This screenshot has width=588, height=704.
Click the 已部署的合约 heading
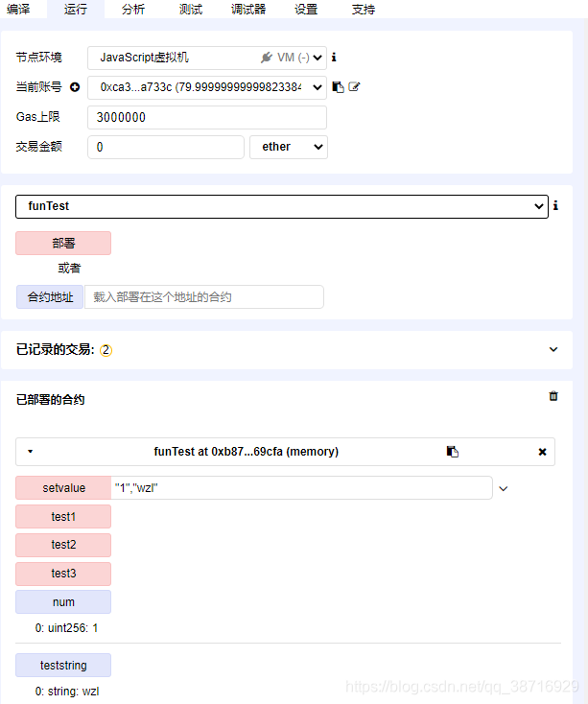coord(50,400)
